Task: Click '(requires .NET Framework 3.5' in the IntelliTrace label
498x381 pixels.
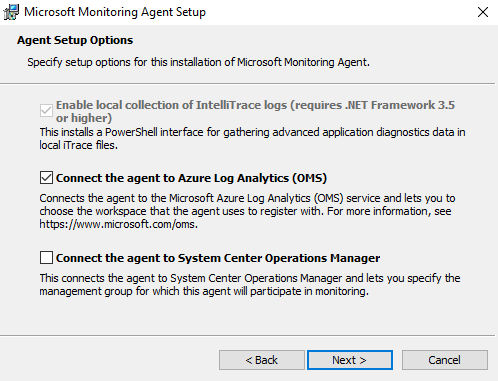Action: 372,105
